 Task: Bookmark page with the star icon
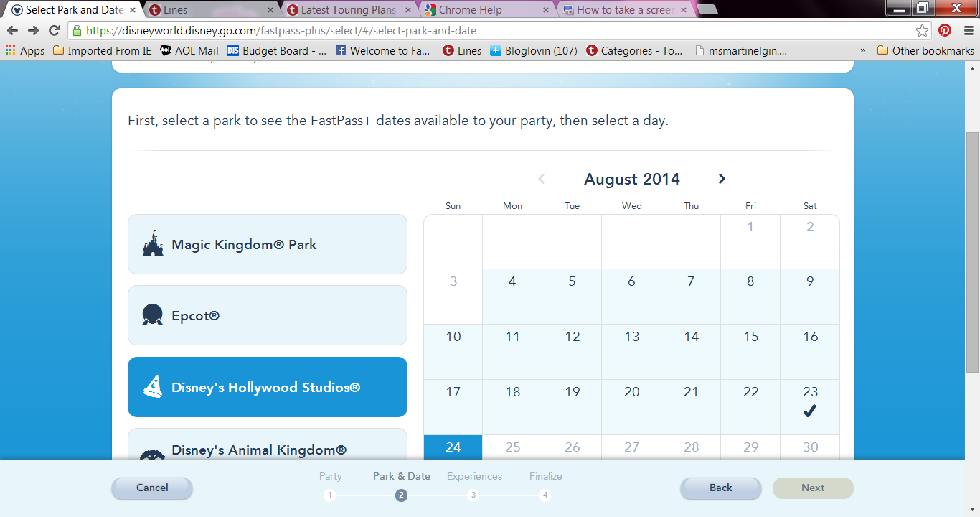pos(923,31)
